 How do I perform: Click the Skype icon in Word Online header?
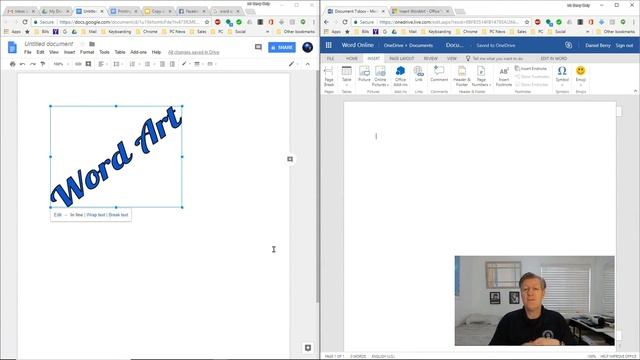[x=568, y=45]
